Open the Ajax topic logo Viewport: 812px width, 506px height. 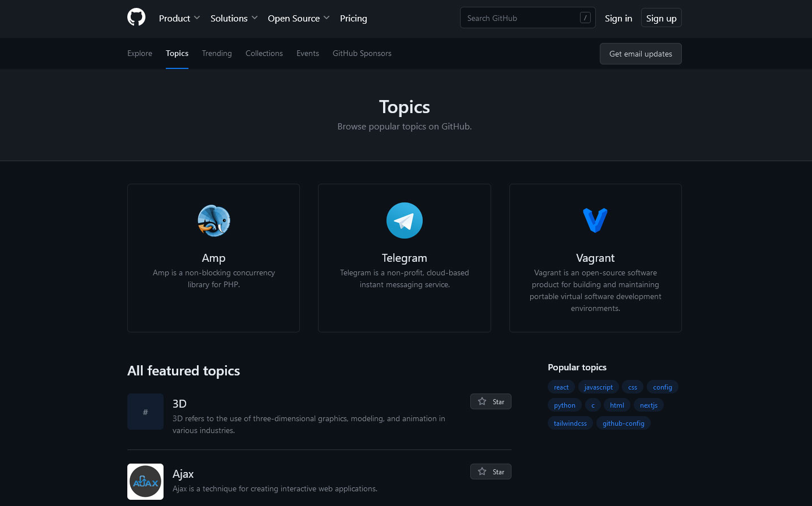pos(145,482)
